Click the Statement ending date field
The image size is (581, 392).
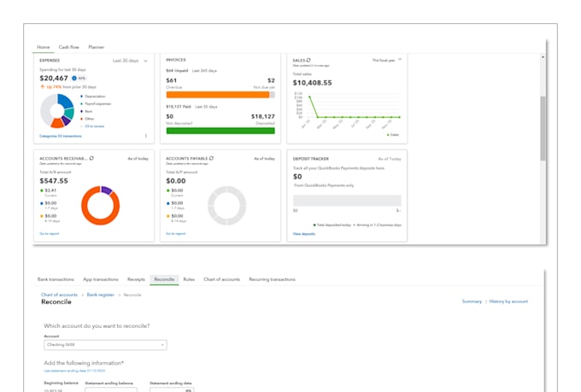pos(172,390)
